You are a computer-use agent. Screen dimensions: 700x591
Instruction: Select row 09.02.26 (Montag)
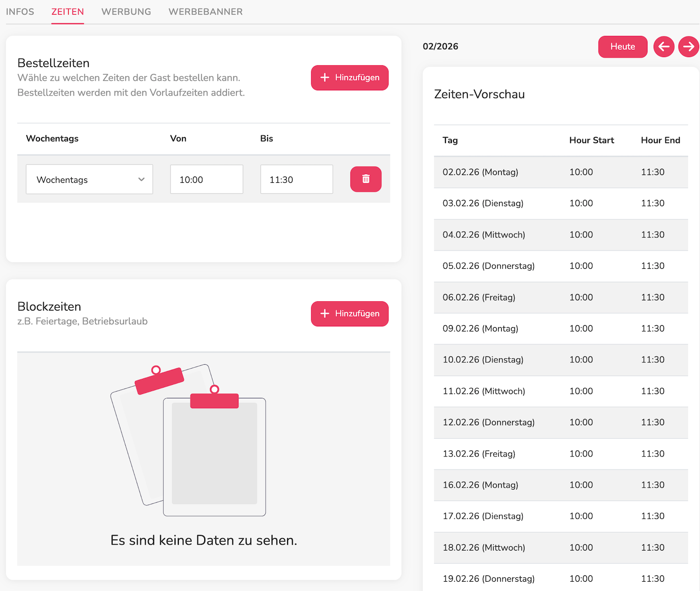tap(561, 329)
